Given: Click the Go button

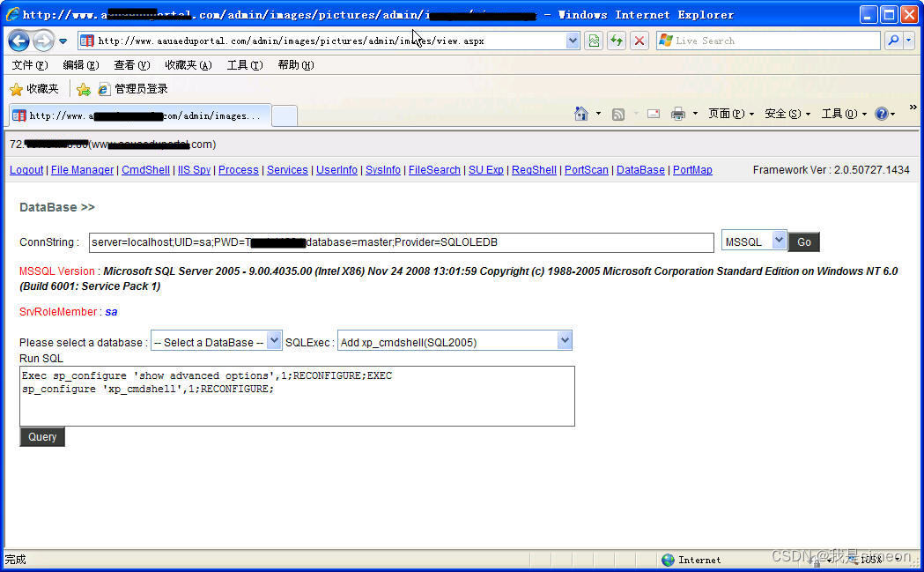Looking at the screenshot, I should [x=804, y=241].
